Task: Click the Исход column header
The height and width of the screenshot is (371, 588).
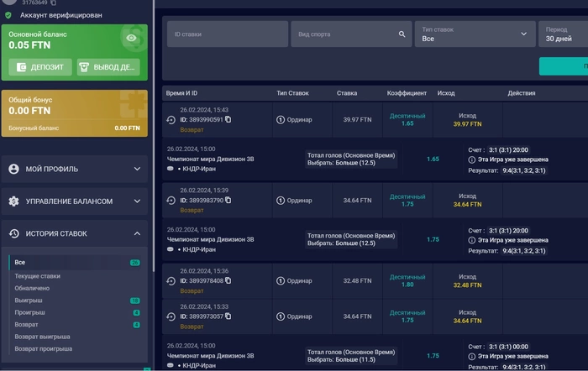Action: 446,93
